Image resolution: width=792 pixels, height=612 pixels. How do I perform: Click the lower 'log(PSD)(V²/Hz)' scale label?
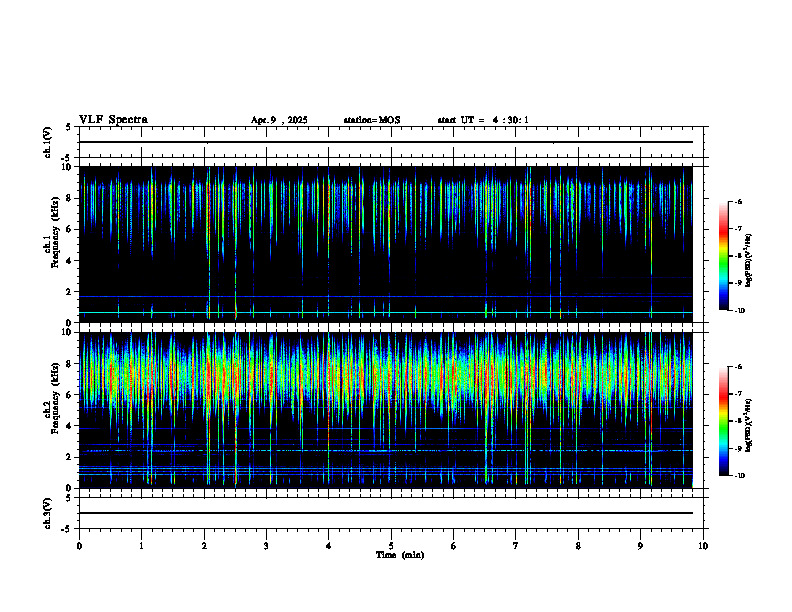click(x=748, y=425)
